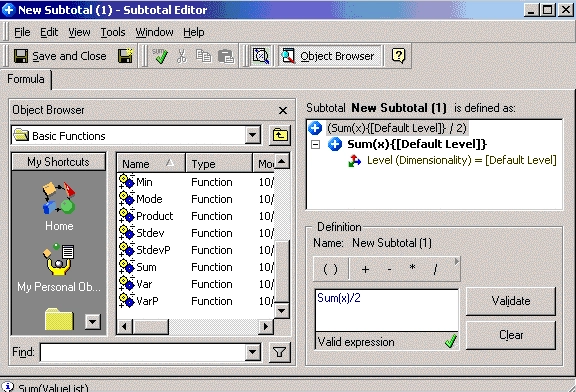This screenshot has height=392, width=576.
Task: Select the Var function icon
Action: 127,284
